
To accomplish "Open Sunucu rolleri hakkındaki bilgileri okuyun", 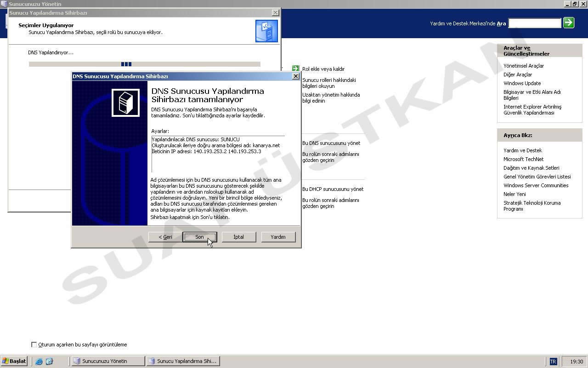I will (329, 83).
